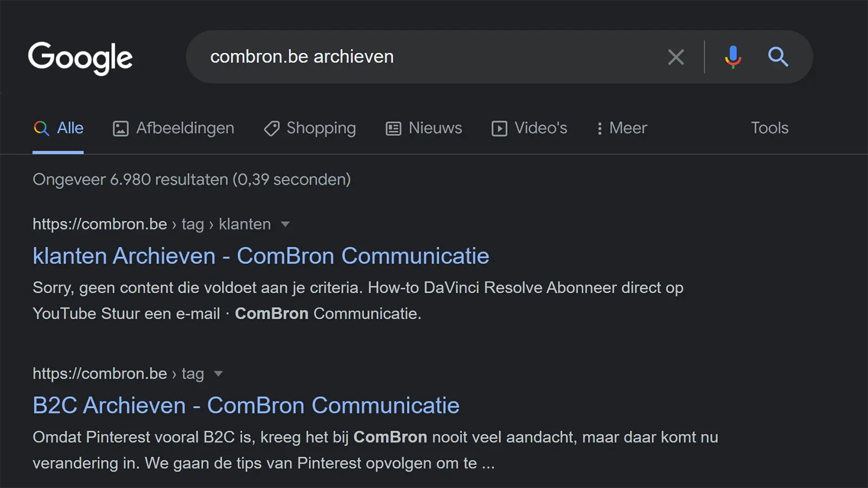Expand the breadcrumb dropdown next to klanten
This screenshot has height=488, width=868.
285,224
